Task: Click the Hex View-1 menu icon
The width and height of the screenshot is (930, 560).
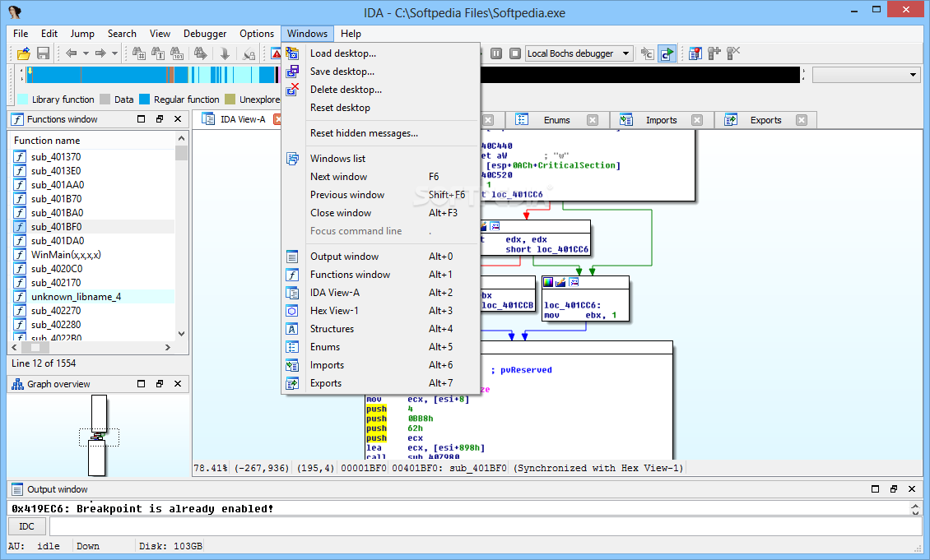Action: [x=292, y=311]
